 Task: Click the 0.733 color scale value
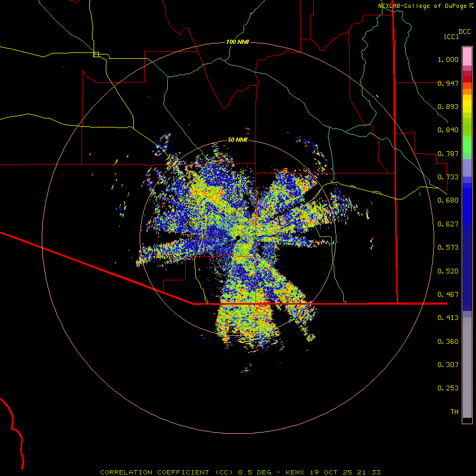448,177
